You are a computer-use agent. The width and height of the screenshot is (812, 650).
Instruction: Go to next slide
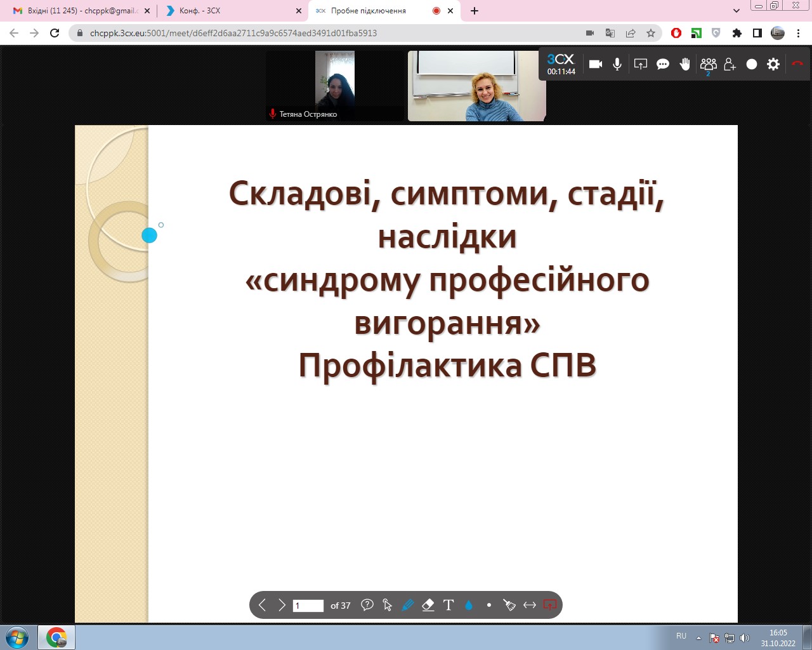pos(282,606)
